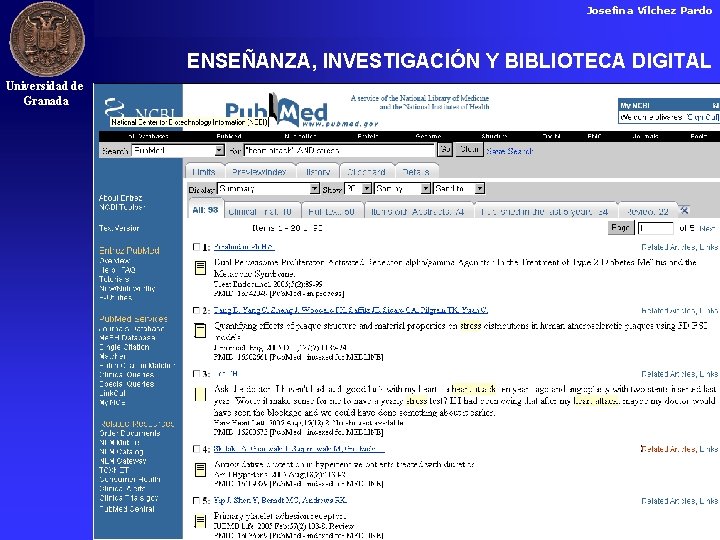Select the published in last 5 years tab

coord(544,211)
